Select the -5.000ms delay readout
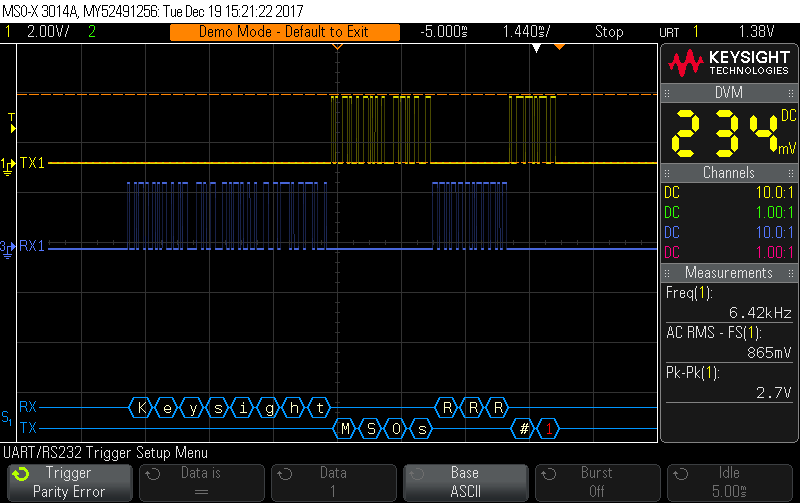 (444, 32)
